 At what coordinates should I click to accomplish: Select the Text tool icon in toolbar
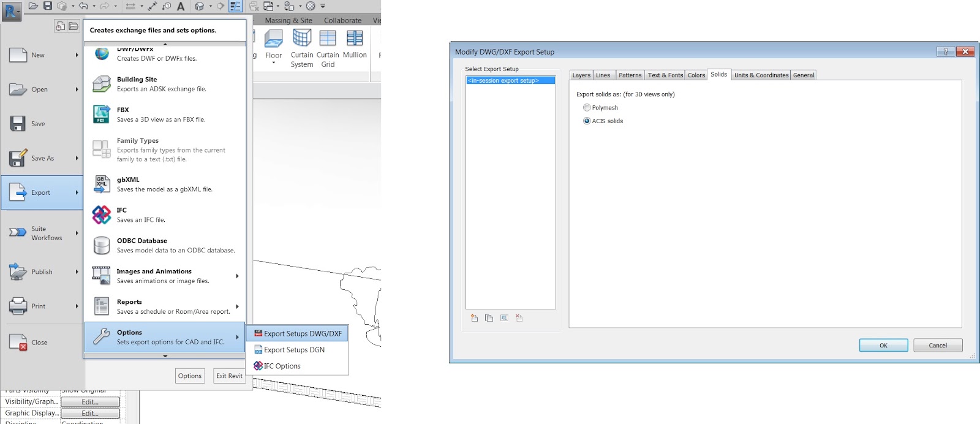pyautogui.click(x=181, y=6)
